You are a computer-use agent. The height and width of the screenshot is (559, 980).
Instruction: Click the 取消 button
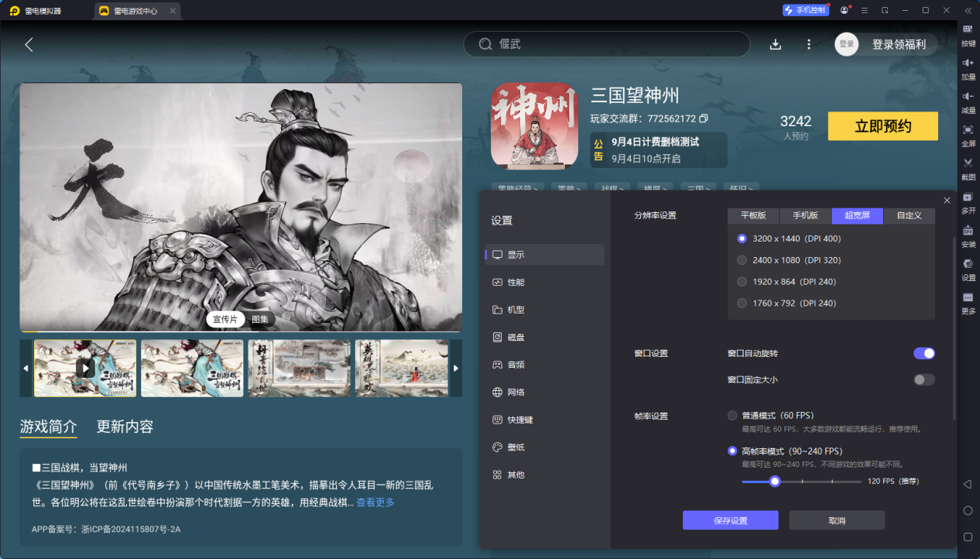click(837, 520)
